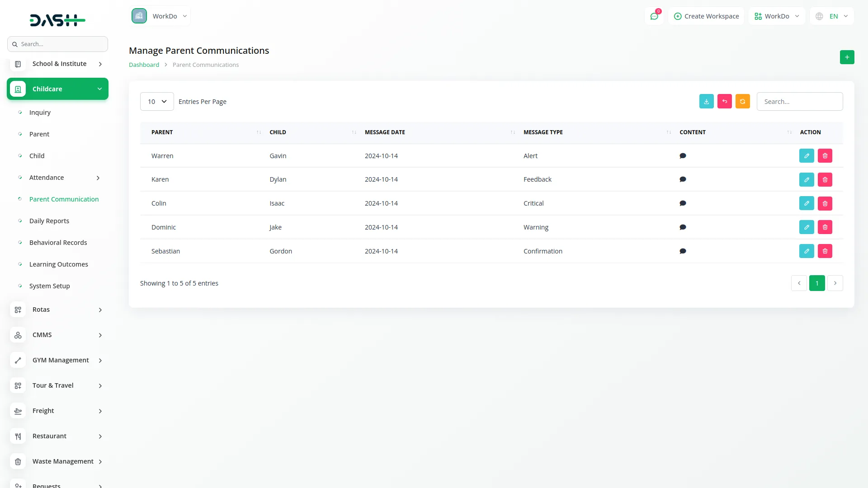Viewport: 868px width, 488px height.
Task: Open the entries per page dropdown
Action: click(x=157, y=102)
